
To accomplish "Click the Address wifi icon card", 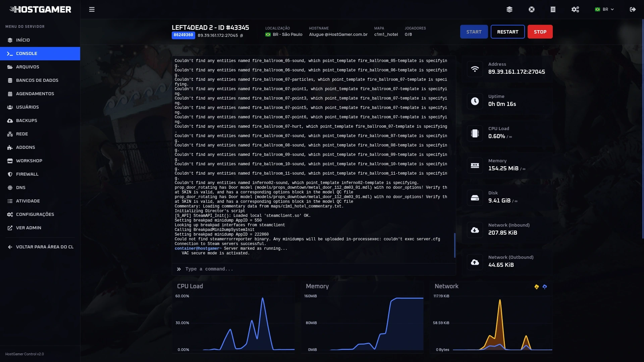I will coord(475,69).
